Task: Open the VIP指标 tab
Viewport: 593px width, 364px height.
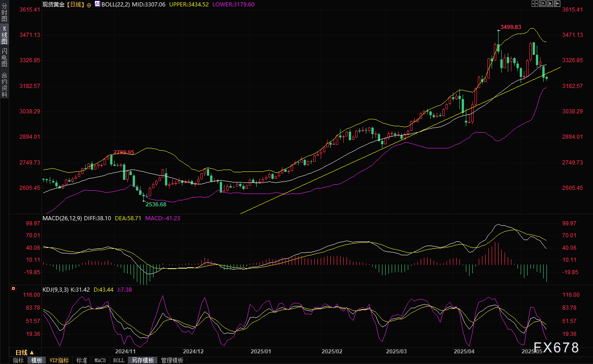Action: [59, 360]
